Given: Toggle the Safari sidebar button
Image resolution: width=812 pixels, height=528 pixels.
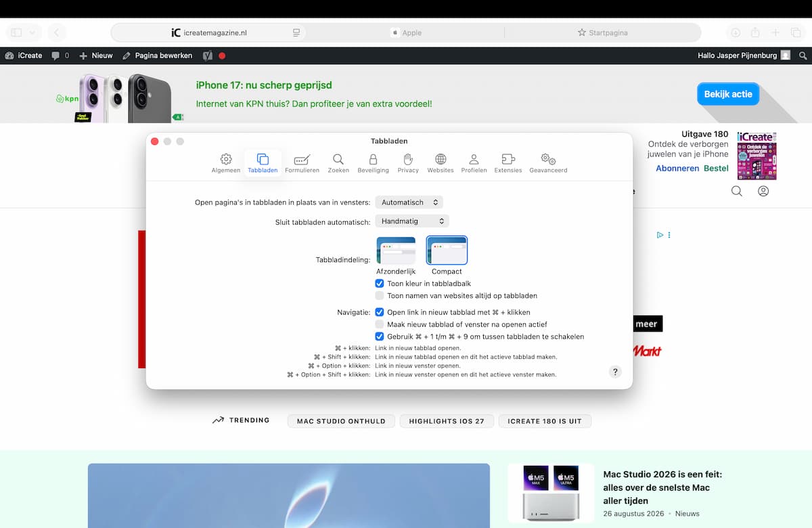Looking at the screenshot, I should coord(16,32).
